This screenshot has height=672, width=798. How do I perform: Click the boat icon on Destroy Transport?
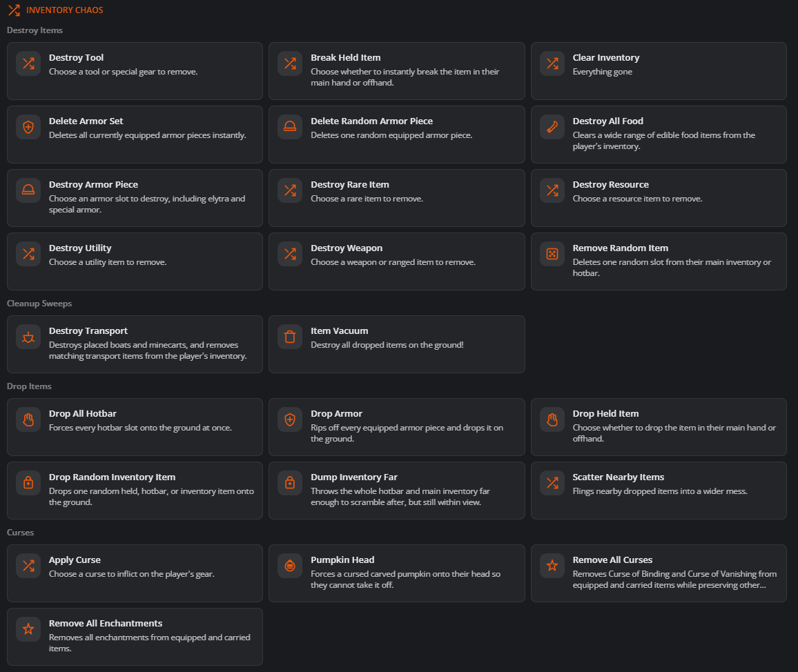(28, 337)
